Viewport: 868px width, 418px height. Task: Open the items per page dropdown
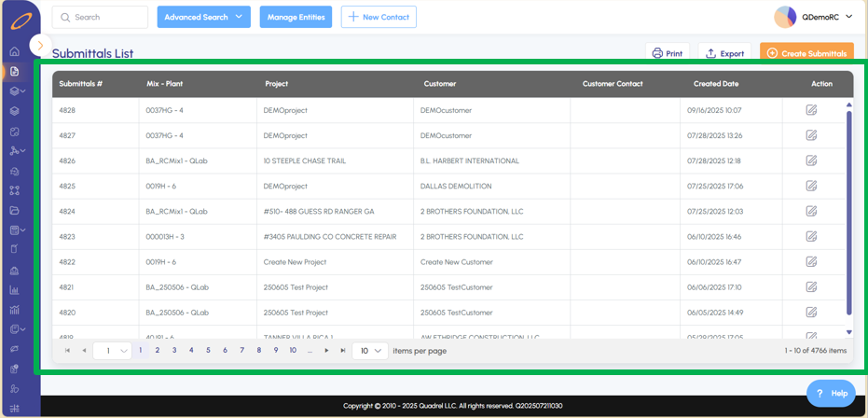tap(370, 351)
